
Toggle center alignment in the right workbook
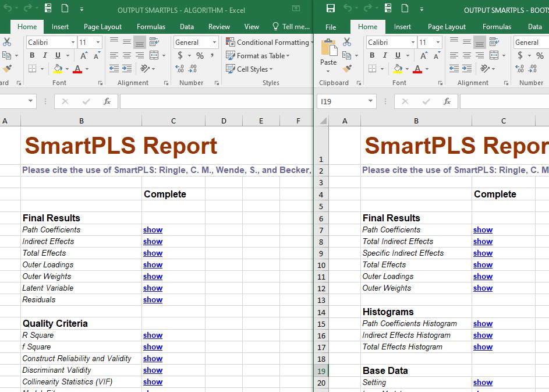coord(466,55)
